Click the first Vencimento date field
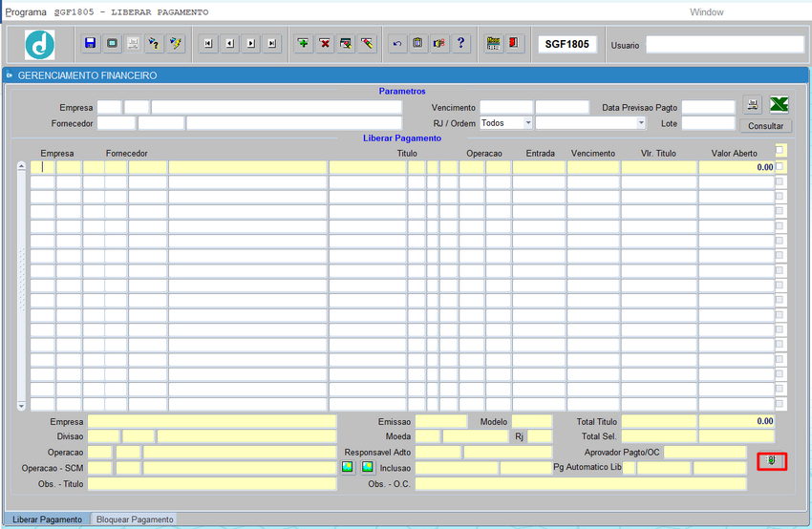 pyautogui.click(x=506, y=107)
